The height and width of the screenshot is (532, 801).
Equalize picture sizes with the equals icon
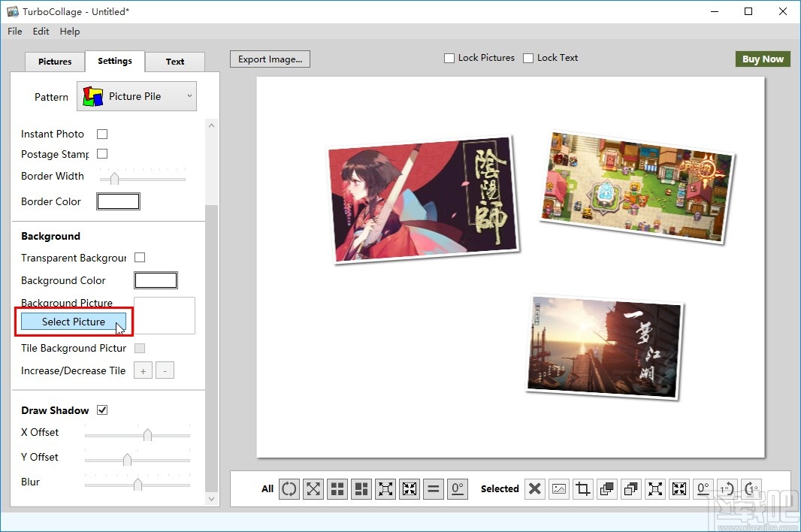tap(434, 488)
